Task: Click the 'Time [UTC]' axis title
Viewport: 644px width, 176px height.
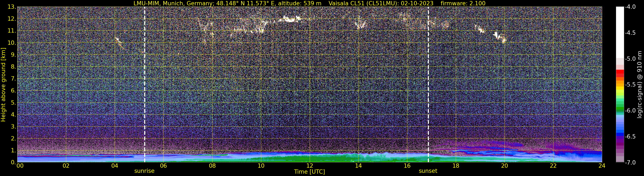Action: click(310, 172)
